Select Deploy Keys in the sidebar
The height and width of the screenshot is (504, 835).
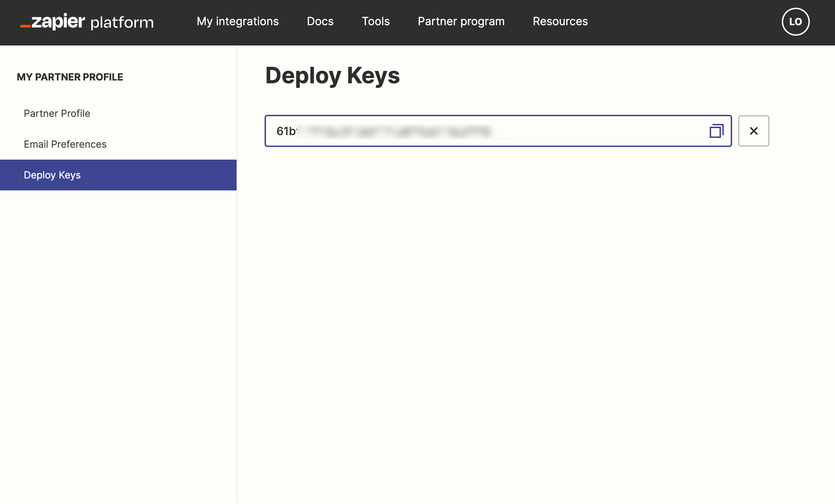pos(52,175)
